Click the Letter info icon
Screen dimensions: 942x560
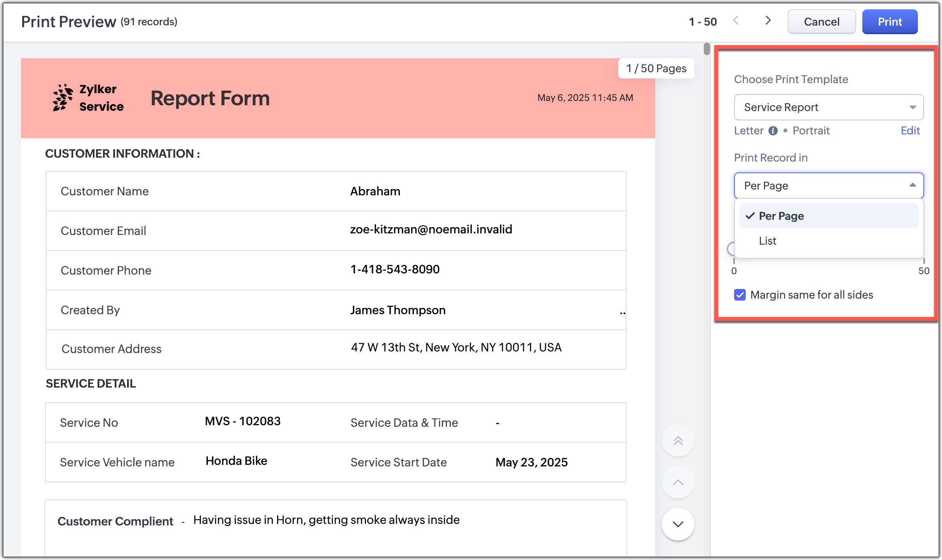(773, 131)
